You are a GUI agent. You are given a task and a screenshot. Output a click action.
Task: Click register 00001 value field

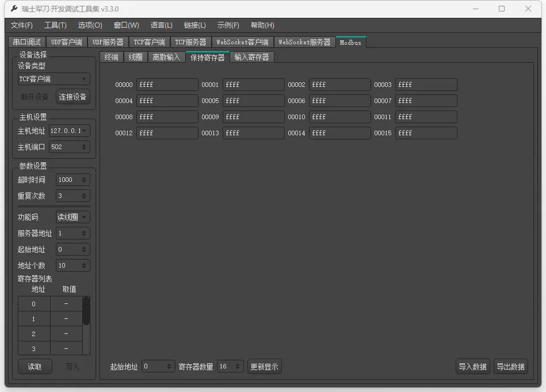(x=254, y=84)
